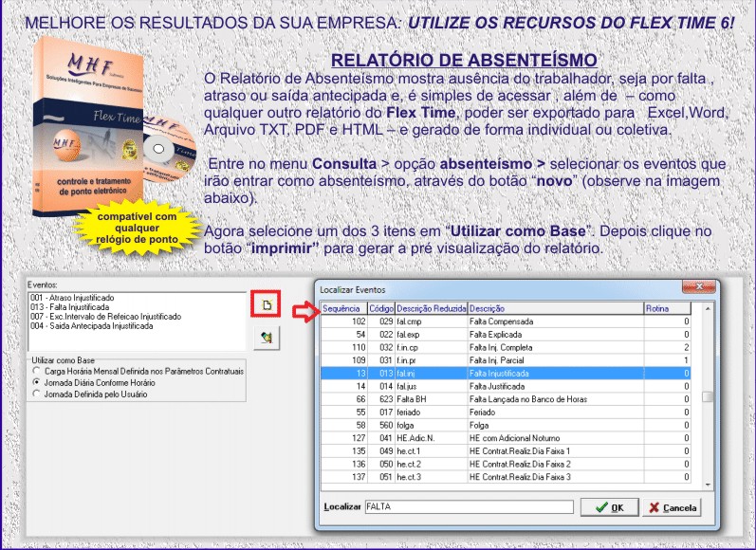Sort by Sequência column header
This screenshot has width=756, height=550.
click(x=344, y=308)
